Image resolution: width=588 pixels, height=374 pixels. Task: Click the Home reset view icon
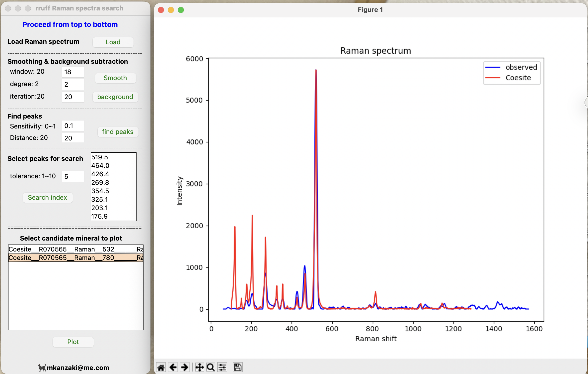(161, 367)
